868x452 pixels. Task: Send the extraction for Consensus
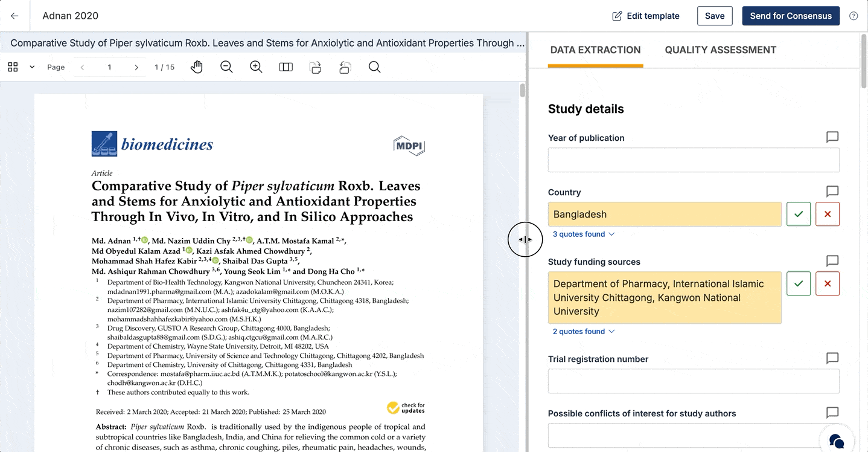(x=791, y=16)
